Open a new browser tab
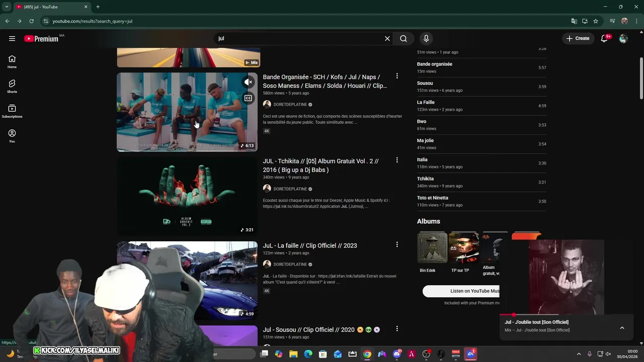Viewport: 644px width, 362px height. point(98,7)
